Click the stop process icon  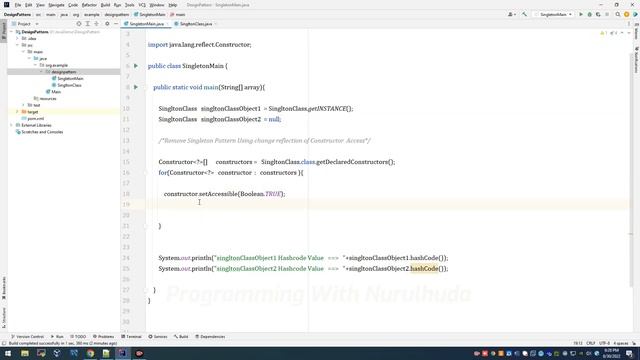(607, 14)
